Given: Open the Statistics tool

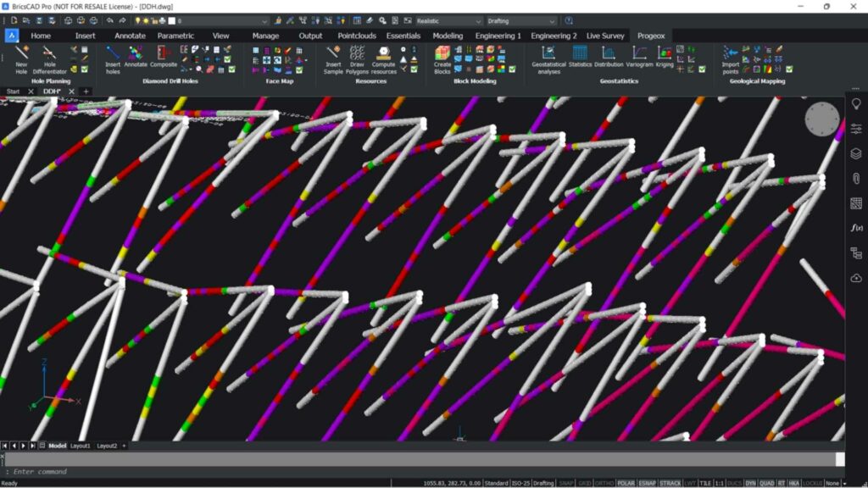Looking at the screenshot, I should click(580, 57).
